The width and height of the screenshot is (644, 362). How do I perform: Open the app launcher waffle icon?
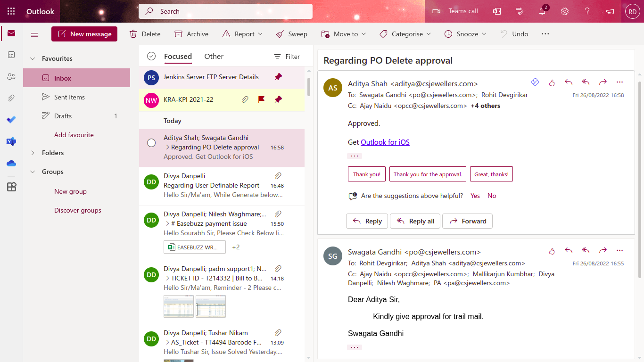point(11,11)
